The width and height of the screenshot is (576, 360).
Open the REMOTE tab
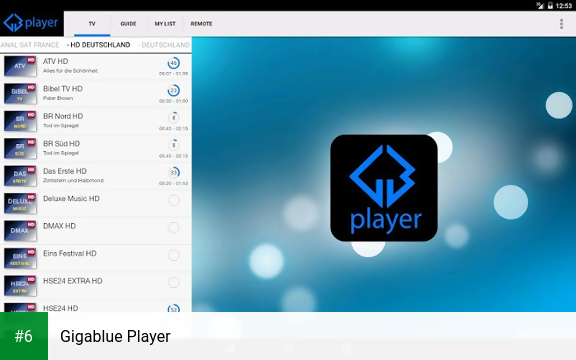[201, 24]
